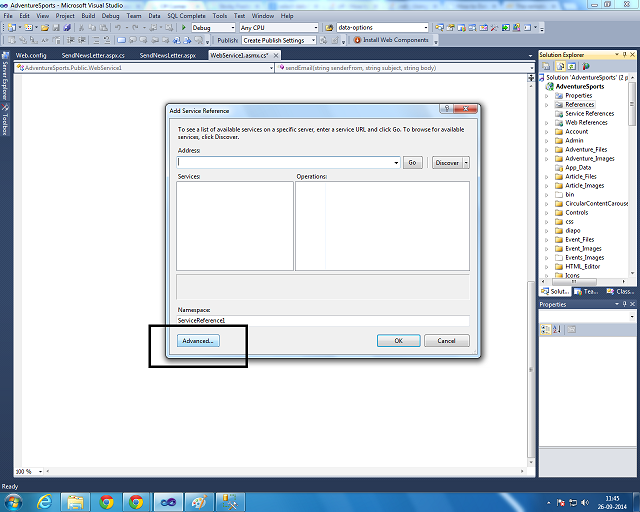Viewport: 640px width, 512px height.
Task: Click the Go button
Action: 412,163
